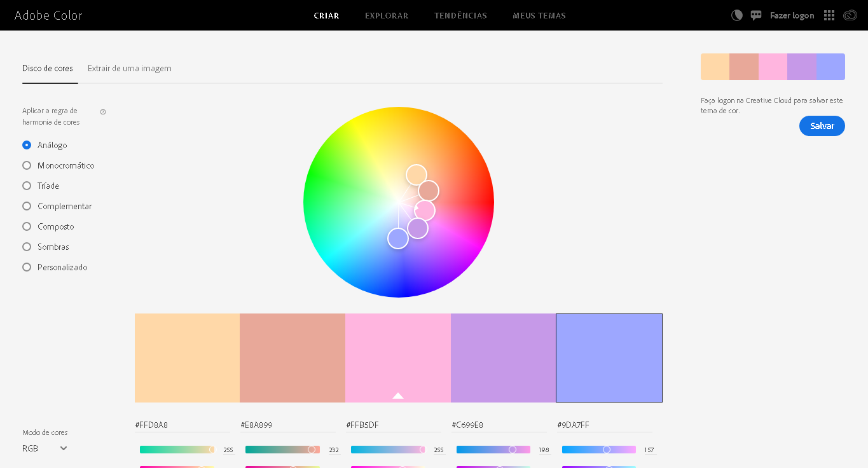Image resolution: width=868 pixels, height=468 pixels.
Task: Choose the Monocromático harmony option
Action: pos(26,165)
